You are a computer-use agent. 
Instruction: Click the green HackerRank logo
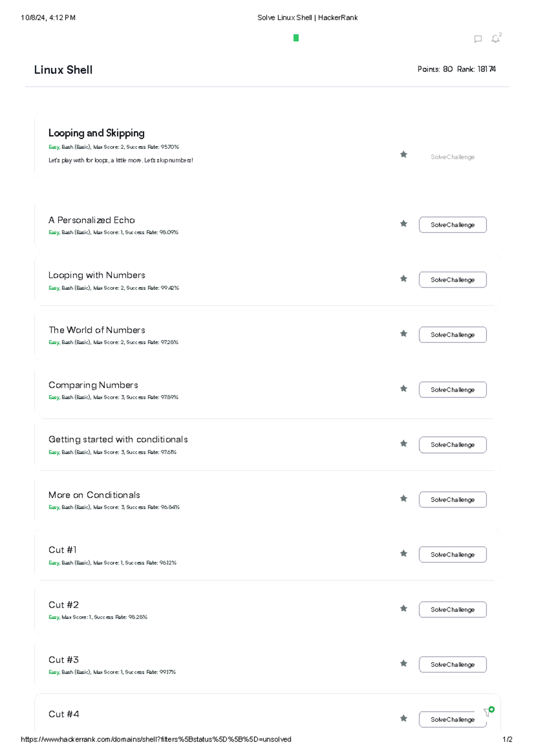click(296, 38)
